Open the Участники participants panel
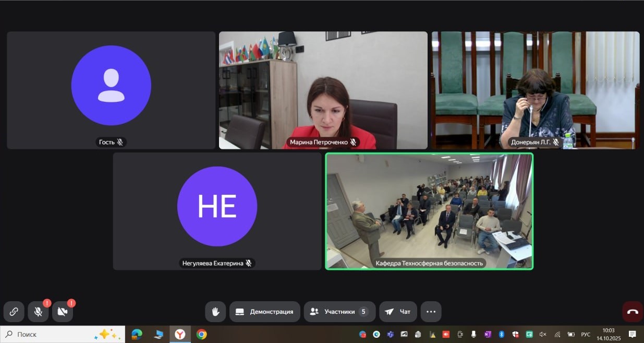 339,312
